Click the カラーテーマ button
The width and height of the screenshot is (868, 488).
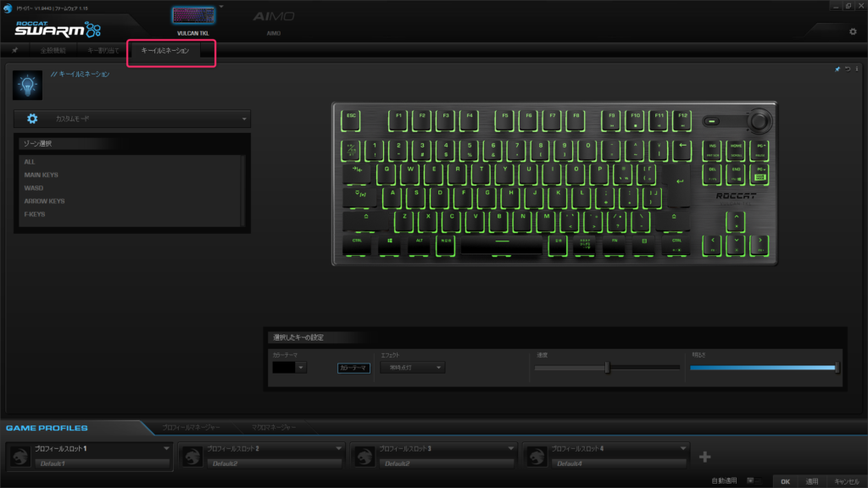pyautogui.click(x=353, y=368)
